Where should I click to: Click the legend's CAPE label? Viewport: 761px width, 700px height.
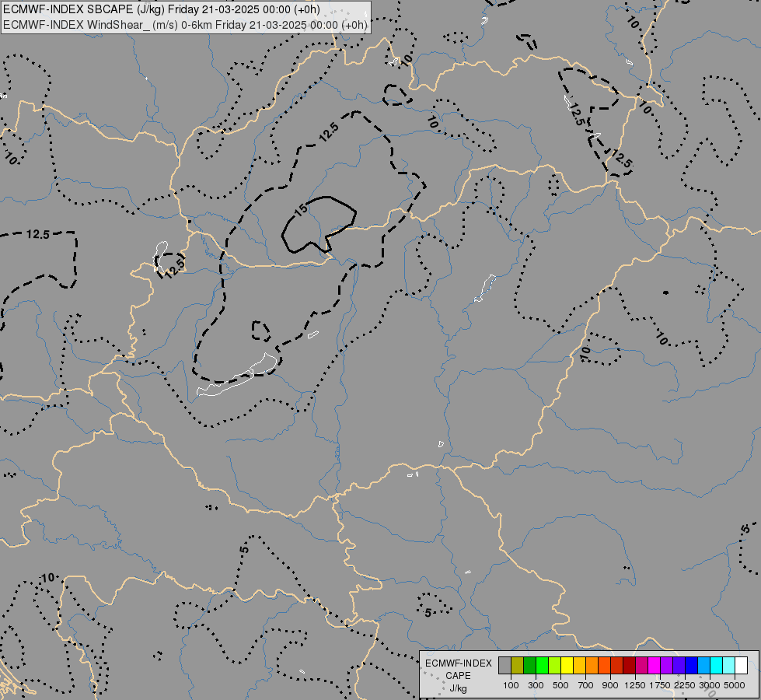(x=458, y=676)
